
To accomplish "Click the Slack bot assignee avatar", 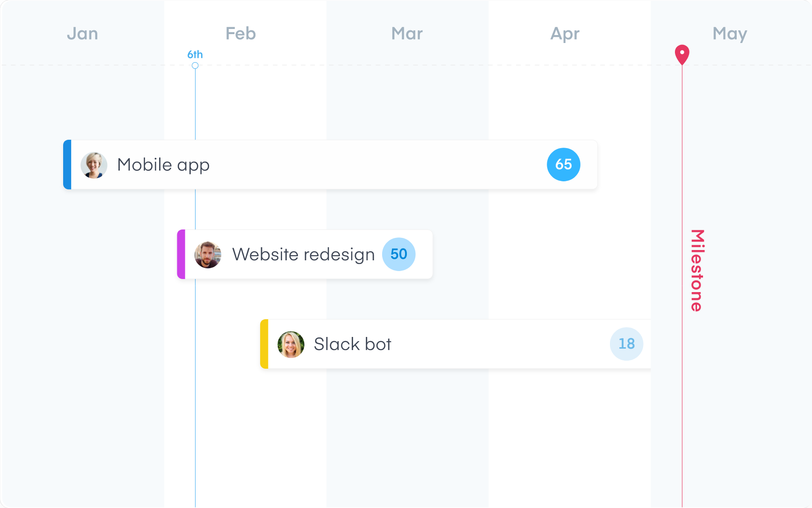I will pyautogui.click(x=290, y=344).
